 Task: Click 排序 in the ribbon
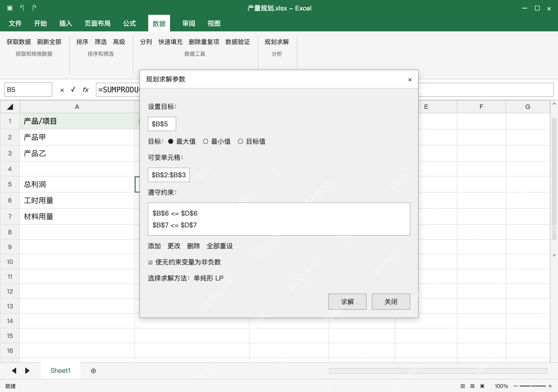click(82, 42)
